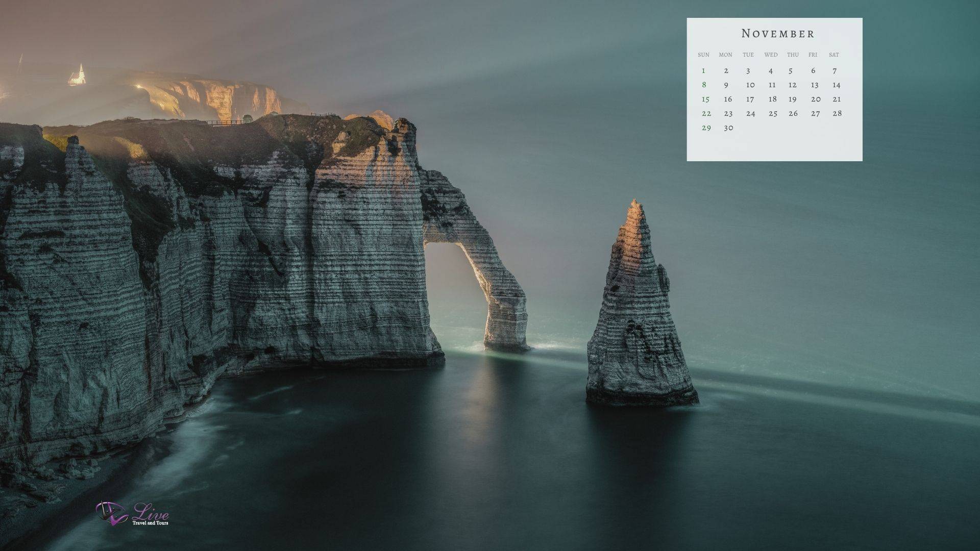Choose date 24 on the calendar

point(750,113)
